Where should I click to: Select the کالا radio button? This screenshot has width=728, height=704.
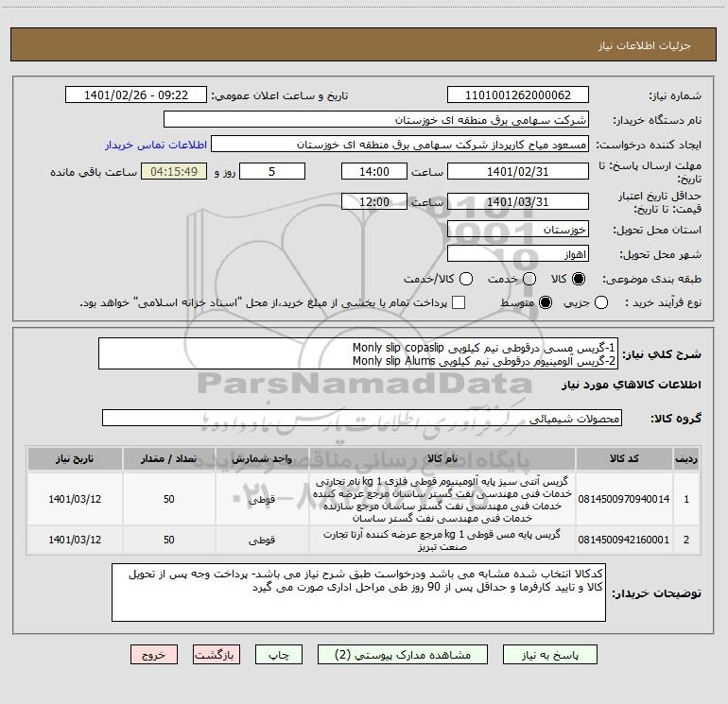click(579, 279)
